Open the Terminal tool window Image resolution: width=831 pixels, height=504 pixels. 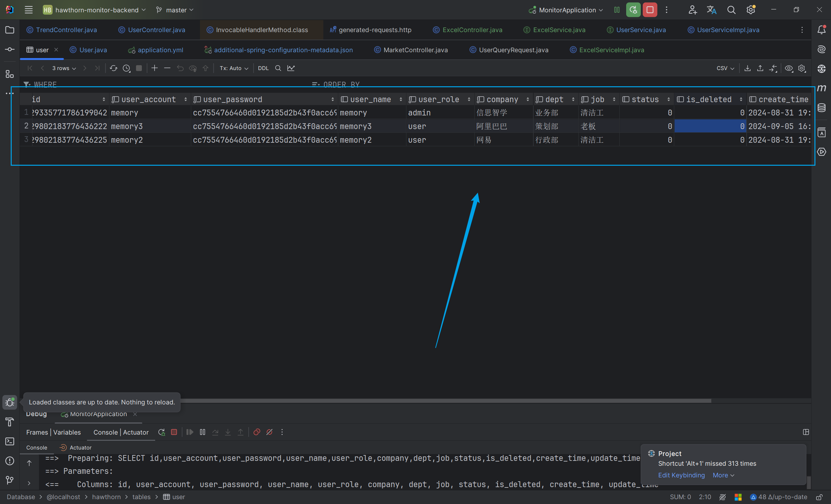click(x=10, y=441)
